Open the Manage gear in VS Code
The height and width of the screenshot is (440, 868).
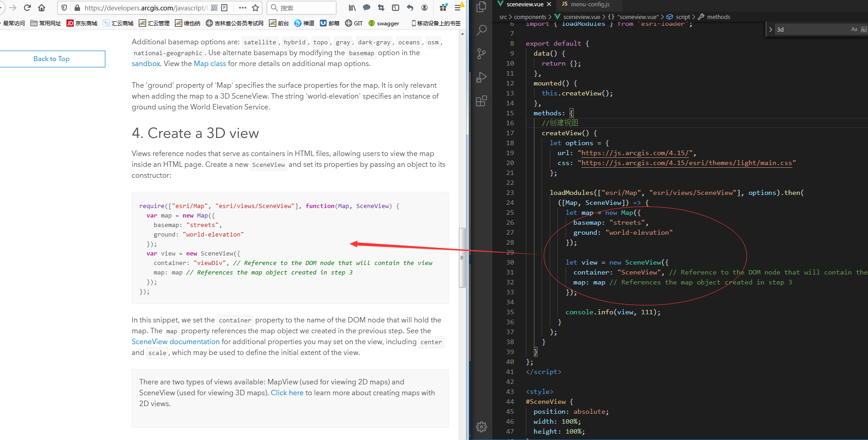[481, 426]
